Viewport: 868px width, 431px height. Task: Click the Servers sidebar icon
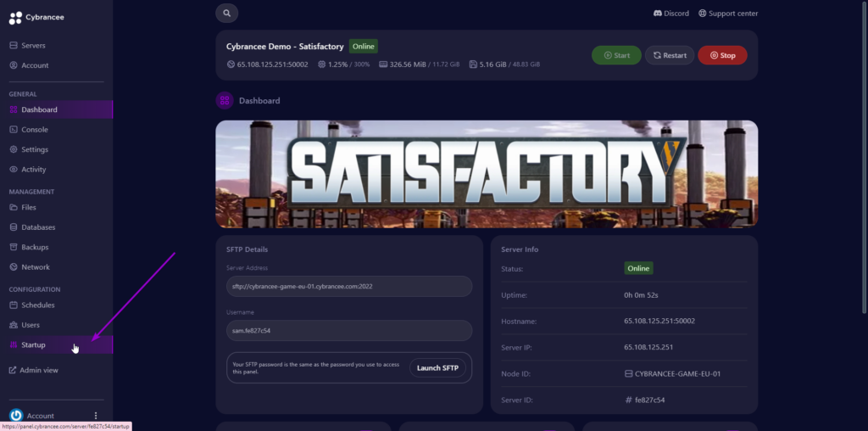14,46
